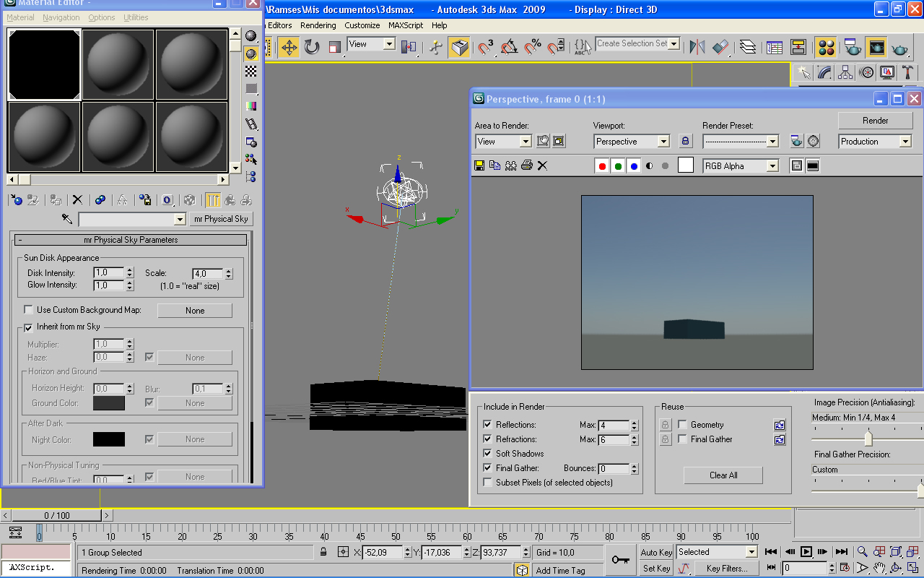Open Key Filters dialog button

click(x=728, y=569)
